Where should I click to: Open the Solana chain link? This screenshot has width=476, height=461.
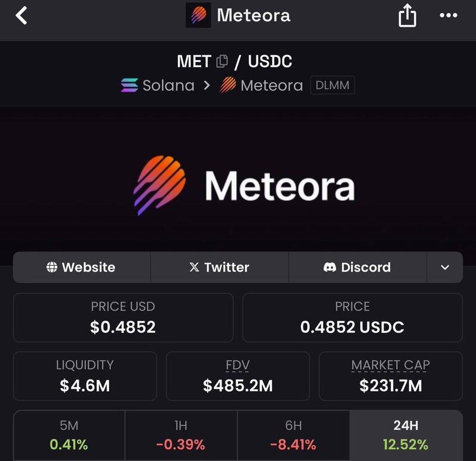pyautogui.click(x=168, y=86)
